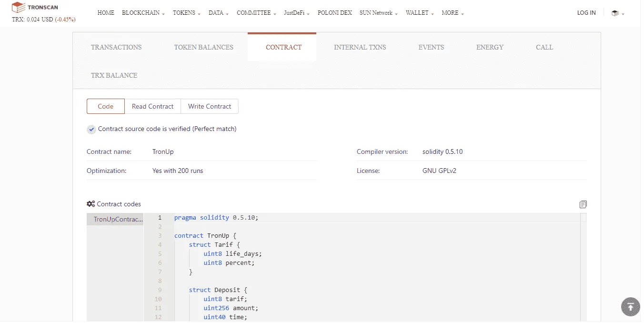Viewport: 644px width, 323px height.
Task: Expand the MORE menu
Action: pos(453,13)
